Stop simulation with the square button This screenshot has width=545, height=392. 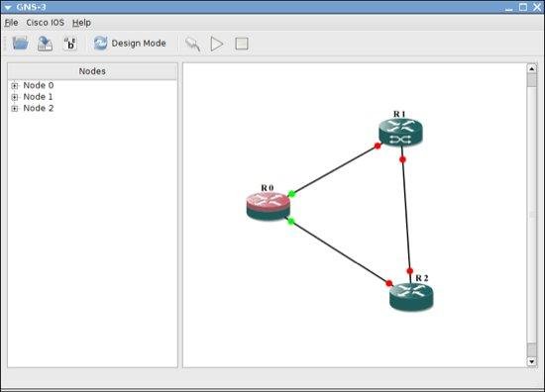(x=242, y=44)
